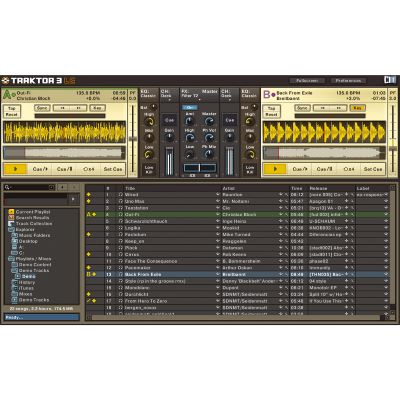Select Search Results in the browser tree

33,218
